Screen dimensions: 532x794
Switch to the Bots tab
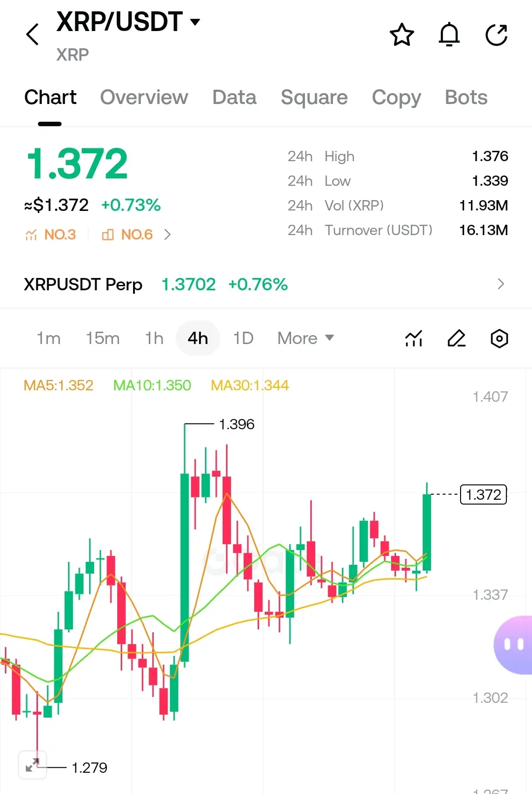tap(466, 98)
